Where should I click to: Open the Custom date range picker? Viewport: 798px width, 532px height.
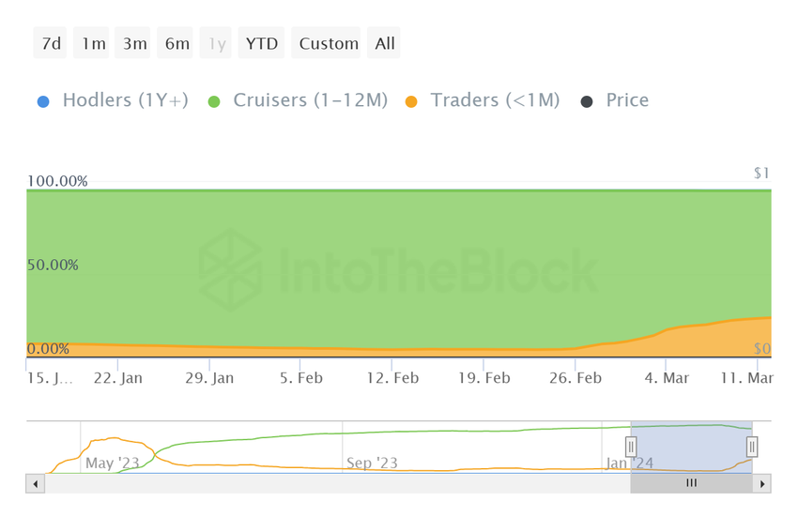329,43
